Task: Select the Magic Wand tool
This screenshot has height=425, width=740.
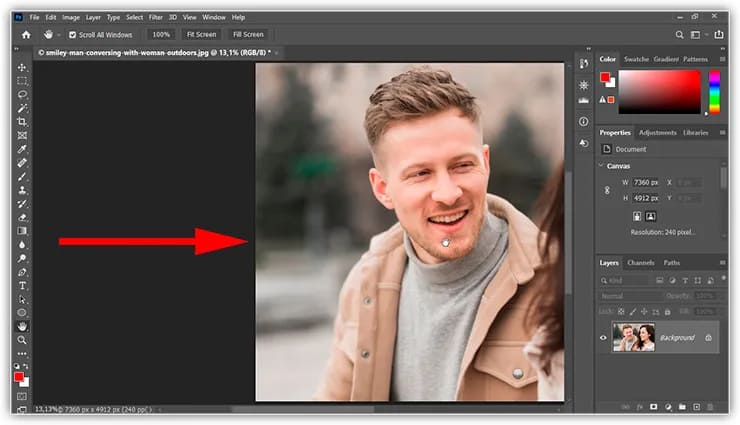Action: (x=22, y=108)
